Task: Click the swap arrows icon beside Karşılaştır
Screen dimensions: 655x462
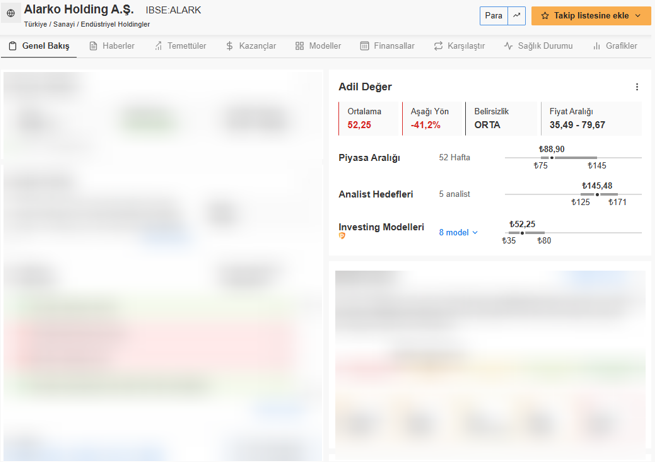Action: click(x=438, y=46)
